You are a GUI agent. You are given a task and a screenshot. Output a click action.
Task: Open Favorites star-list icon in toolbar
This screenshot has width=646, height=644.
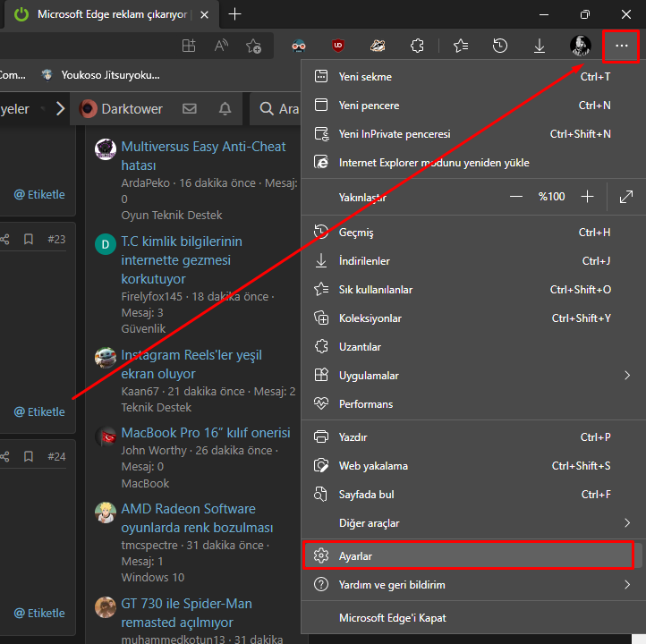pos(460,46)
